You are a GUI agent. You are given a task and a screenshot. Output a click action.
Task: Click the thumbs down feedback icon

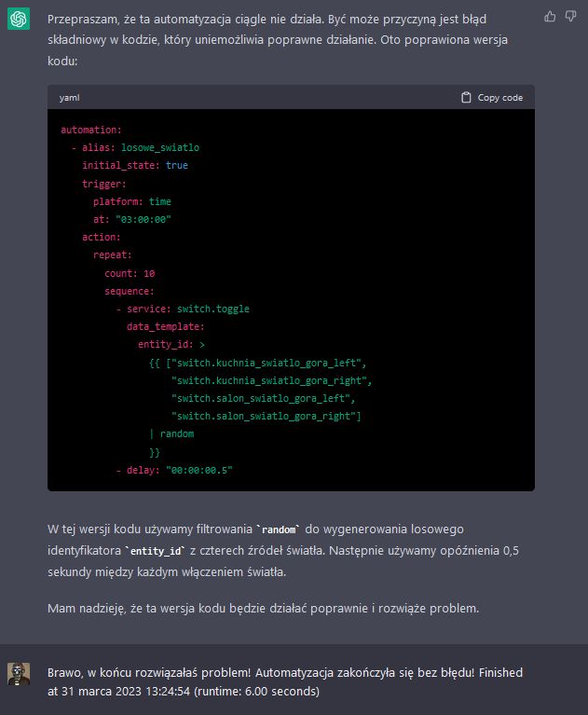coord(569,17)
